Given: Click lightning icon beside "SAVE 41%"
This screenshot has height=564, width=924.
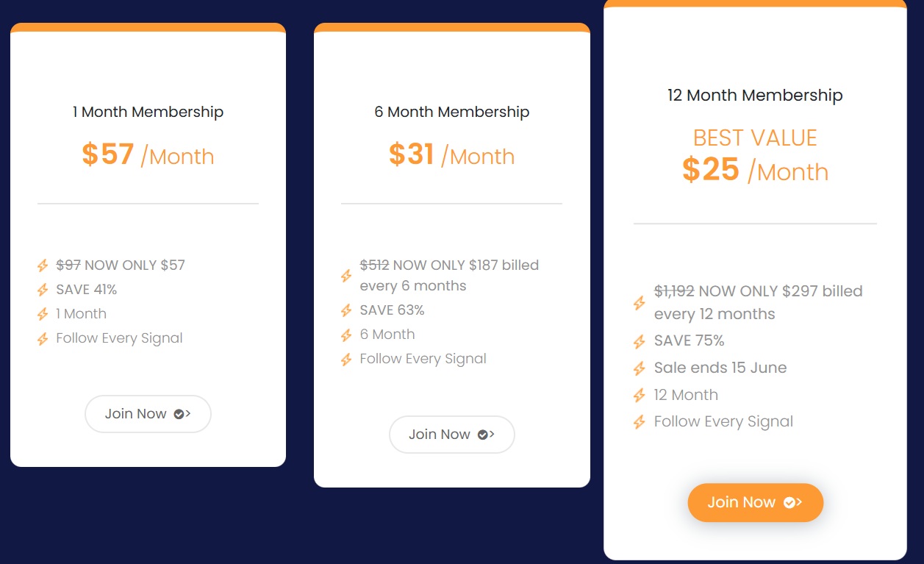Looking at the screenshot, I should [x=43, y=290].
